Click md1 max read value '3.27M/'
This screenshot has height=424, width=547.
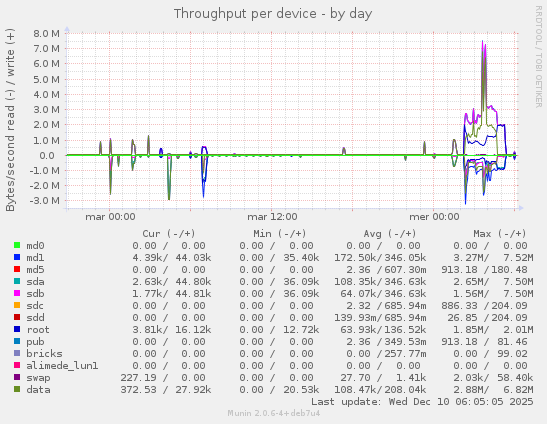[x=471, y=258]
